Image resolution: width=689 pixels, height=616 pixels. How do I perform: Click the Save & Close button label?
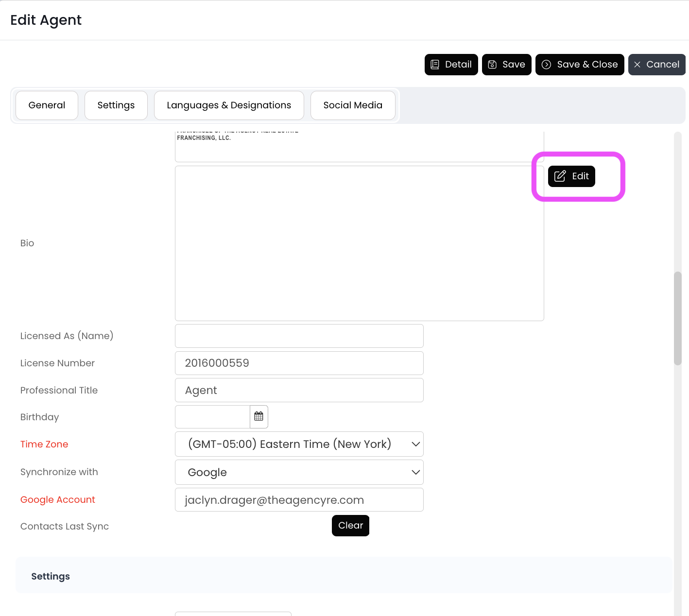click(587, 65)
